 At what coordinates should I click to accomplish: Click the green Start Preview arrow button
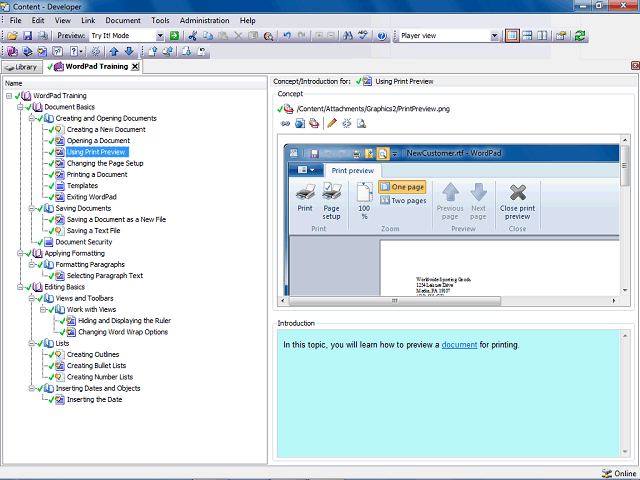[x=174, y=36]
